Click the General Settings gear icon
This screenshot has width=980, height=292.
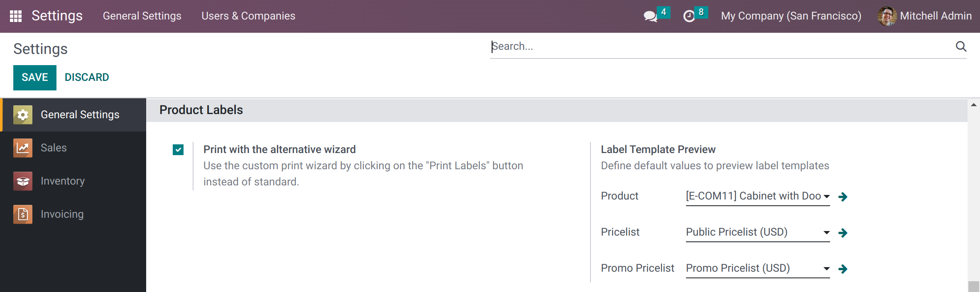23,114
